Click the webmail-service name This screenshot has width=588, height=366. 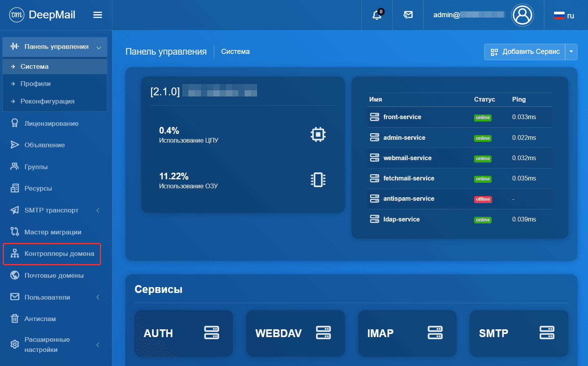407,158
